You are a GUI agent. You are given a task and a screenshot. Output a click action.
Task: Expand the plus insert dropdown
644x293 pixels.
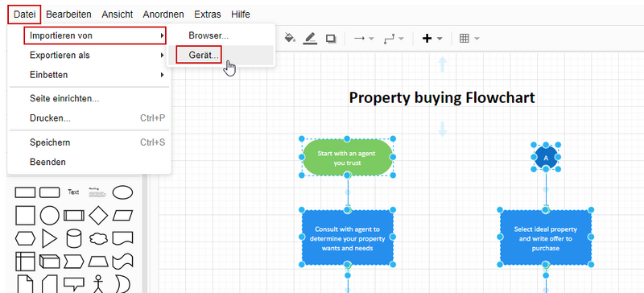(432, 39)
